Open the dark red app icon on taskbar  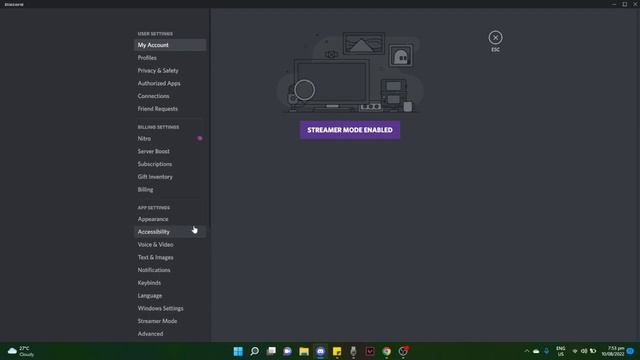370,351
